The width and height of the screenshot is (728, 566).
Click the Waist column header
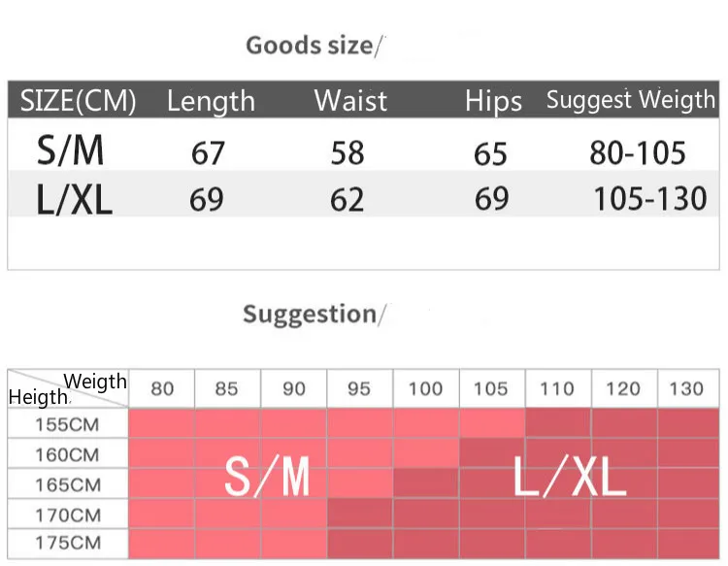click(x=350, y=100)
